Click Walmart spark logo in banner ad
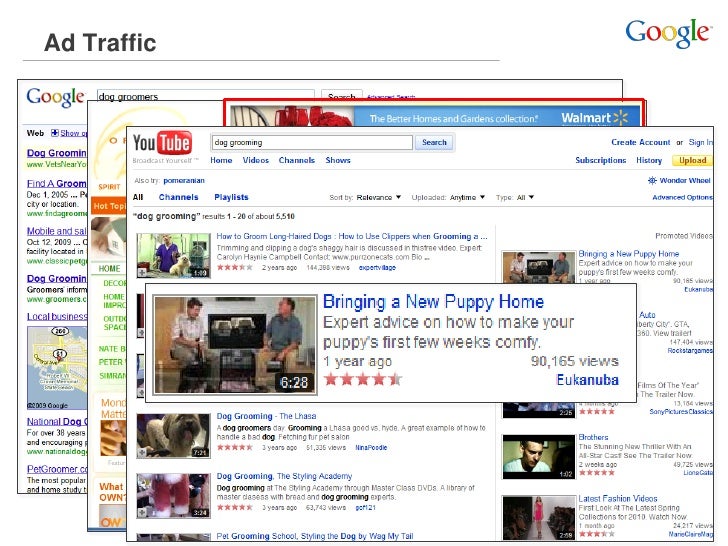 tap(621, 117)
